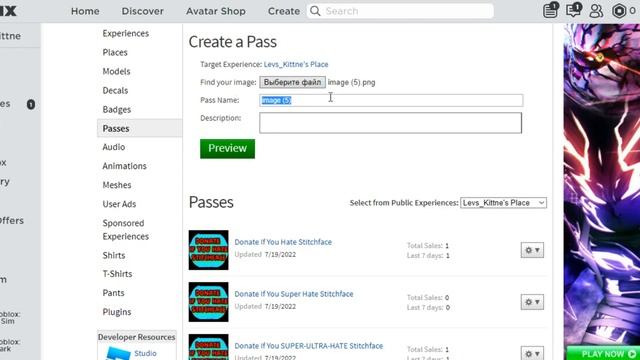The height and width of the screenshot is (360, 640).
Task: Open the Avatar Shop menu
Action: click(216, 11)
